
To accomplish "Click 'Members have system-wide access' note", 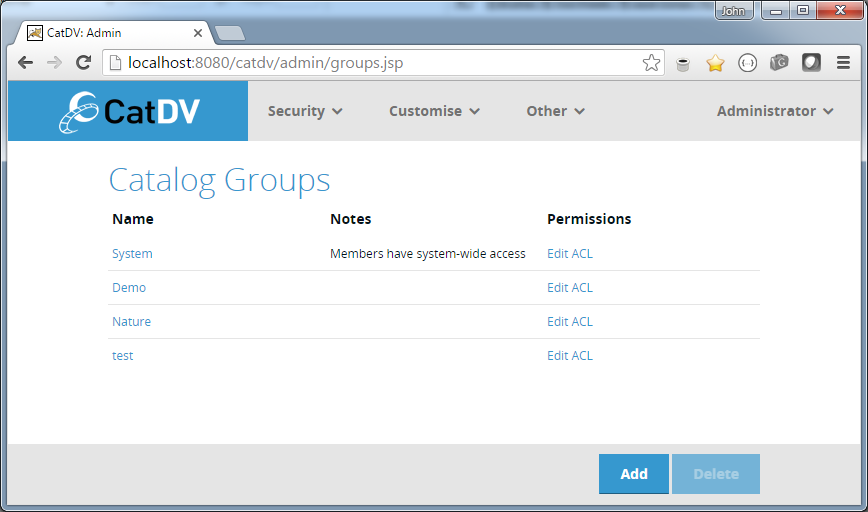I will [427, 254].
